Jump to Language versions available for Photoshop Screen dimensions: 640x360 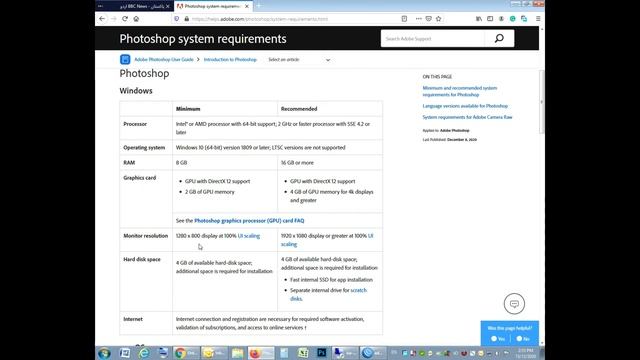465,106
